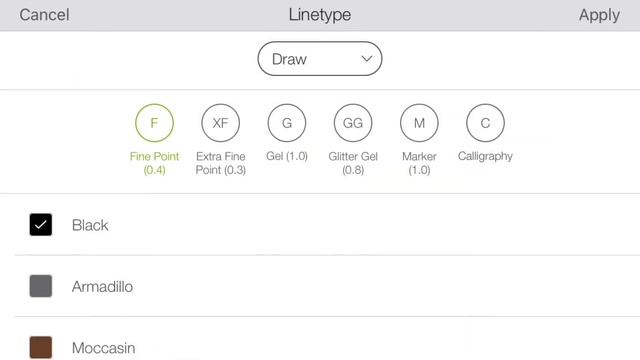Viewport: 640px width, 360px height.
Task: Cancel the Linetype dialog
Action: coord(44,15)
